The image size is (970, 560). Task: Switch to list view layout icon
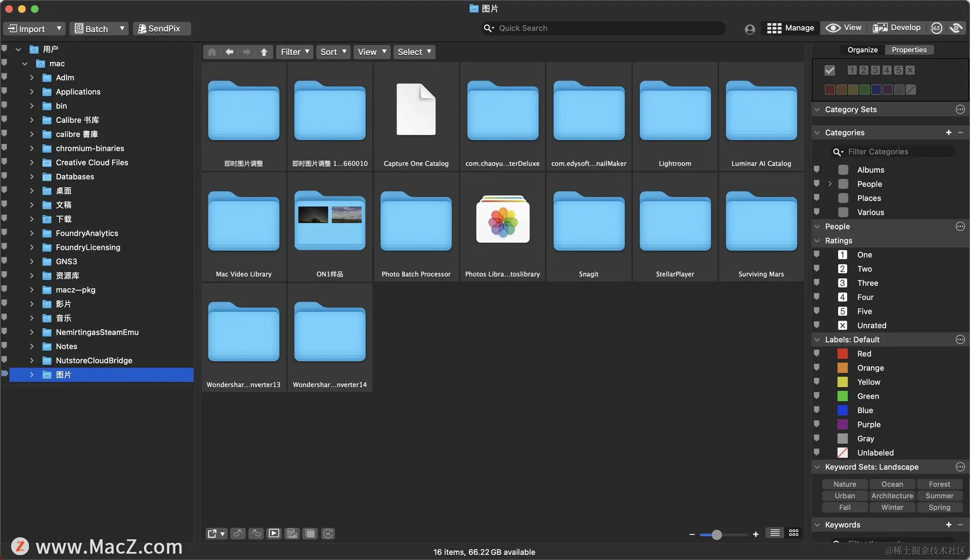tap(774, 533)
